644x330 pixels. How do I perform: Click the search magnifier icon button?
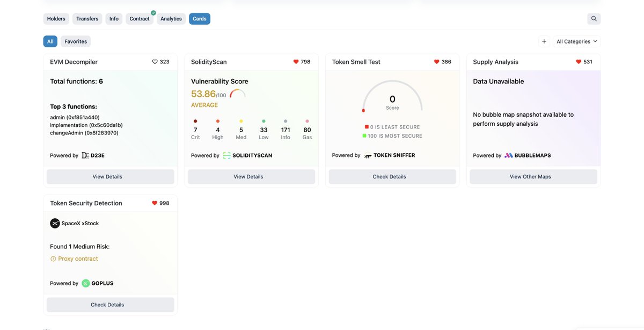tap(594, 19)
